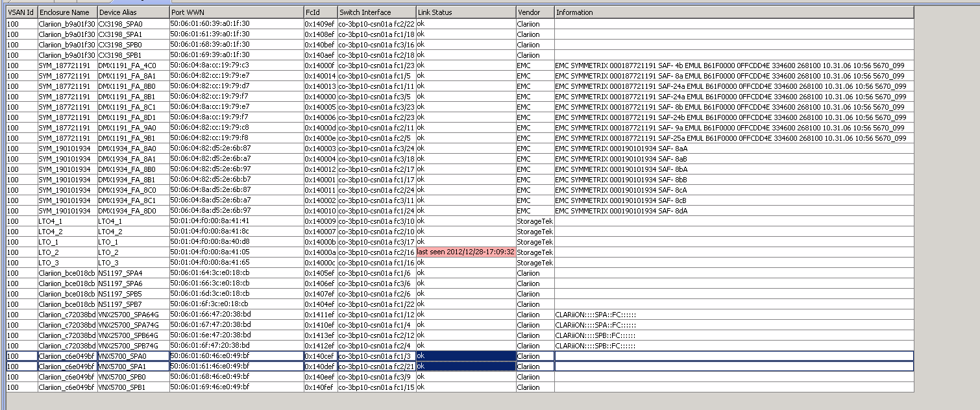This screenshot has width=980, height=410.
Task: Select switch interface co-3bp10-csn01a fc3/9
Action: (x=376, y=377)
